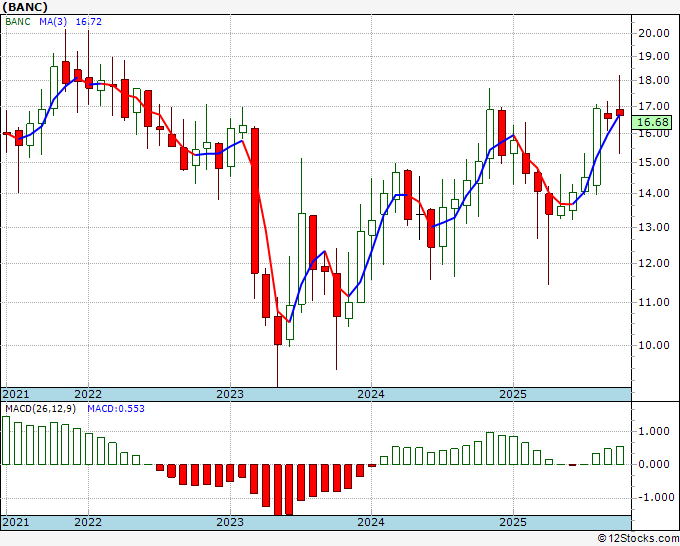Click the (BANC) chart title
The image size is (680, 546).
[x=25, y=7]
